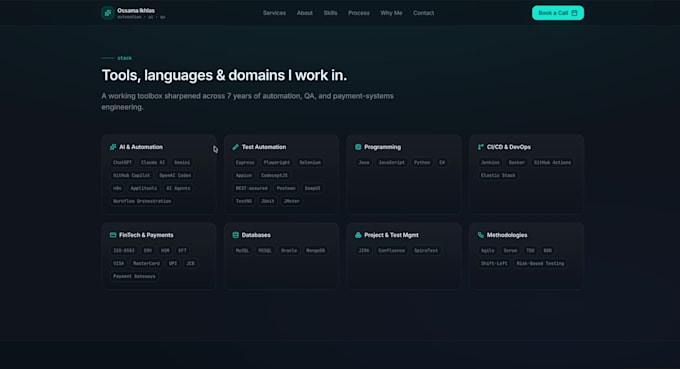Click the Jenkins tag
Viewport: 680px width, 369px height.
(x=490, y=163)
